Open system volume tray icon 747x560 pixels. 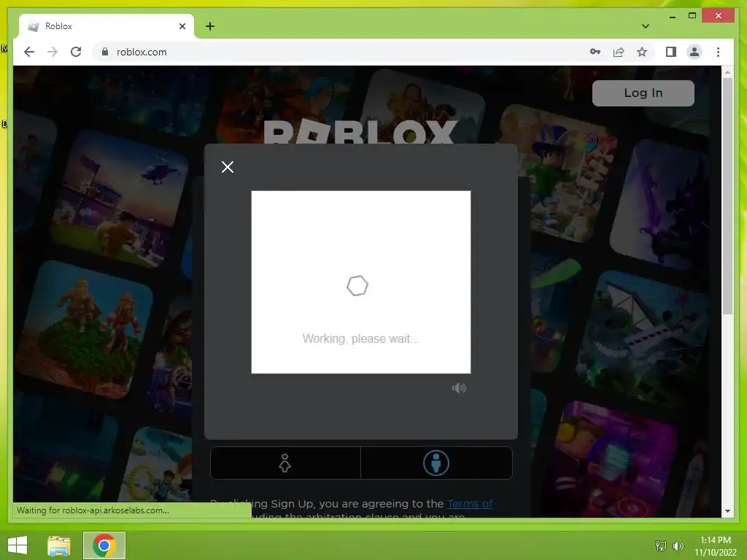[x=678, y=545]
